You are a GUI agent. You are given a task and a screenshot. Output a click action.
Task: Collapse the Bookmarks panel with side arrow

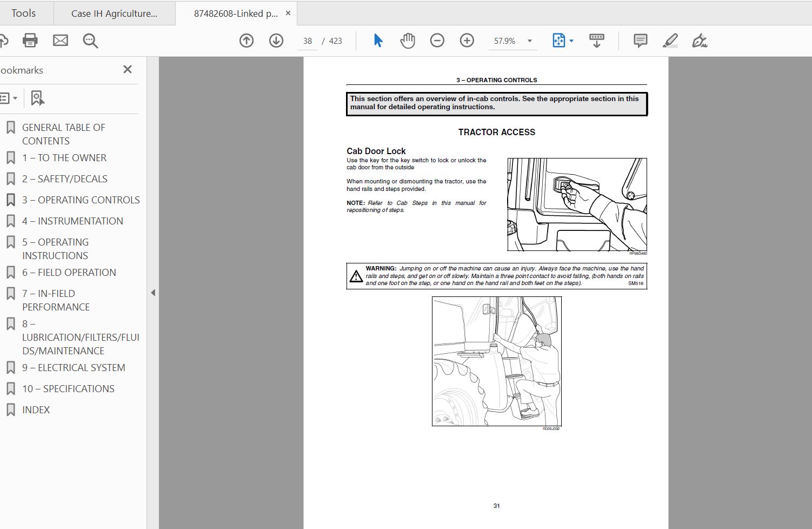click(153, 293)
